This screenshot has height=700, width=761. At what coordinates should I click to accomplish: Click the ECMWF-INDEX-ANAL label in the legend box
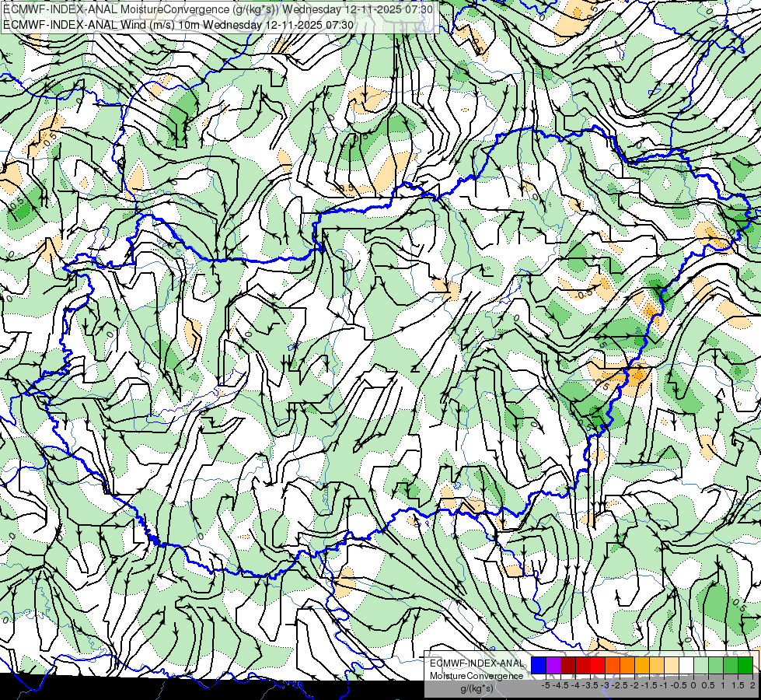point(476,663)
